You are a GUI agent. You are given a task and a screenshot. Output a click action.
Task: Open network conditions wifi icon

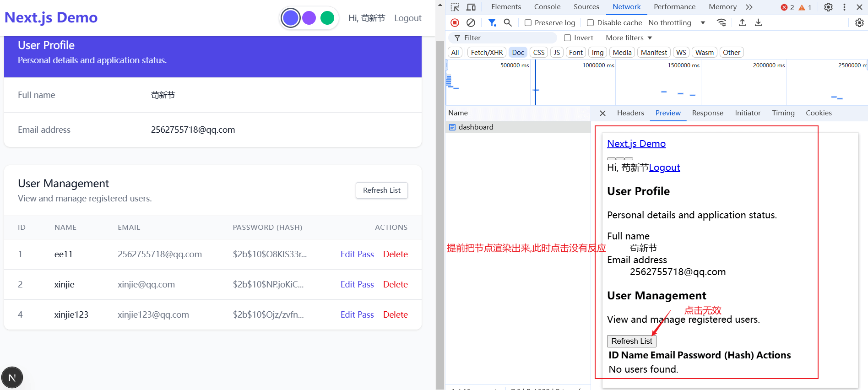[x=722, y=22]
